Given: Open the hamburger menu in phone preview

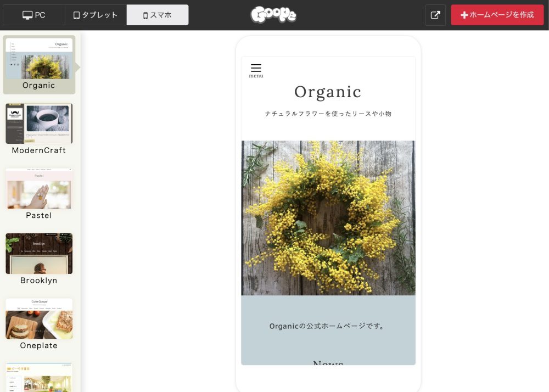Looking at the screenshot, I should pyautogui.click(x=256, y=70).
